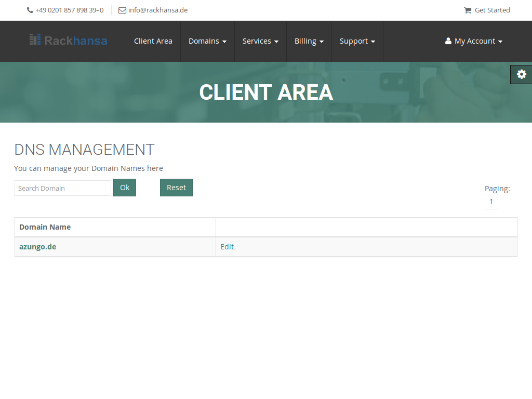Click the Ok search button

pos(125,188)
